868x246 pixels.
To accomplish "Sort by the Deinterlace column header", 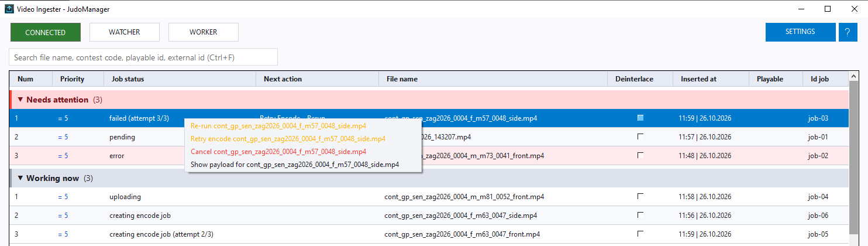I will (x=640, y=79).
